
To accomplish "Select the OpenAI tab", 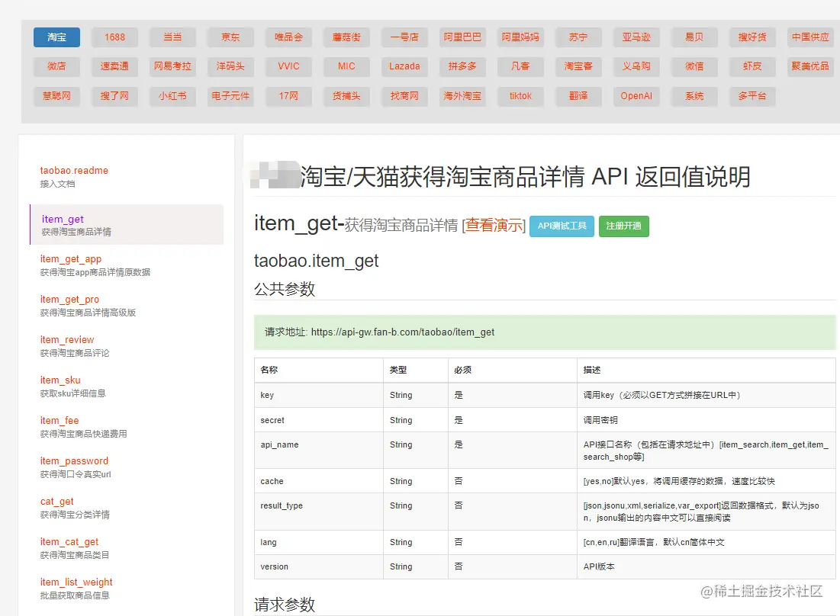I will (x=636, y=96).
